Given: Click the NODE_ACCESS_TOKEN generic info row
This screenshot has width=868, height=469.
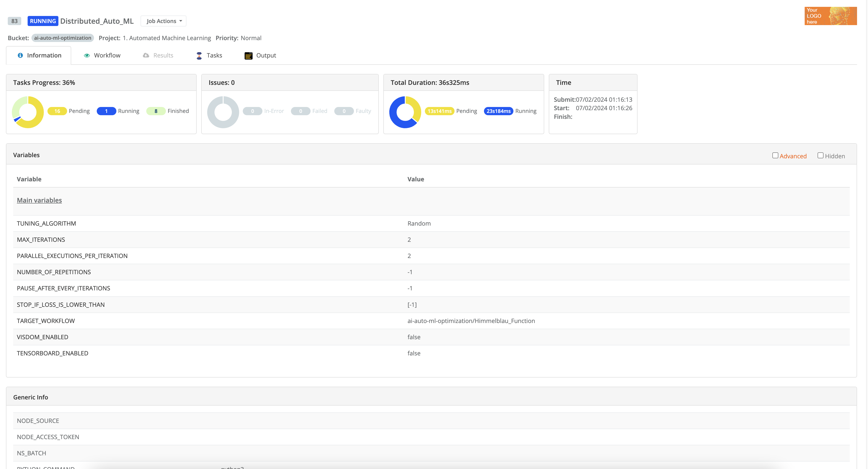Looking at the screenshot, I should pos(431,437).
